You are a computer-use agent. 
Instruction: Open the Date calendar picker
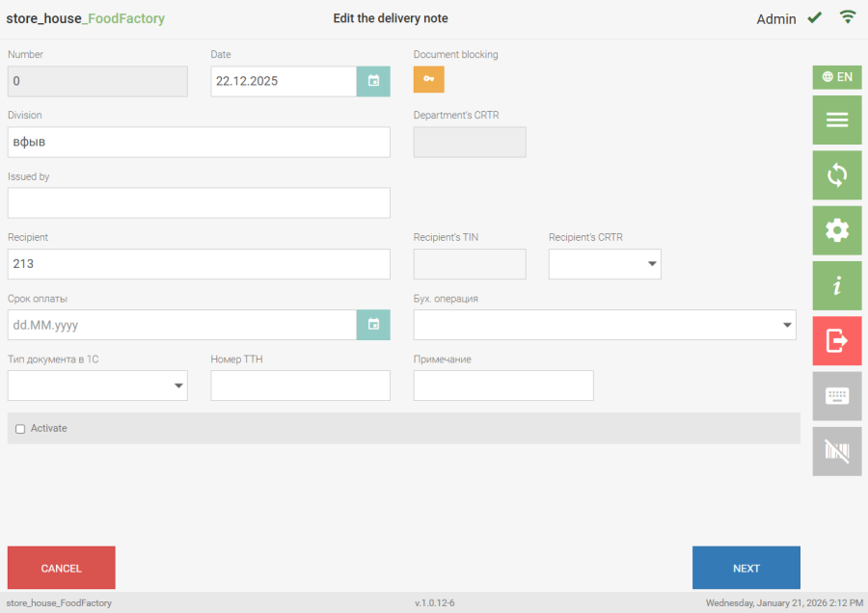pyautogui.click(x=373, y=81)
